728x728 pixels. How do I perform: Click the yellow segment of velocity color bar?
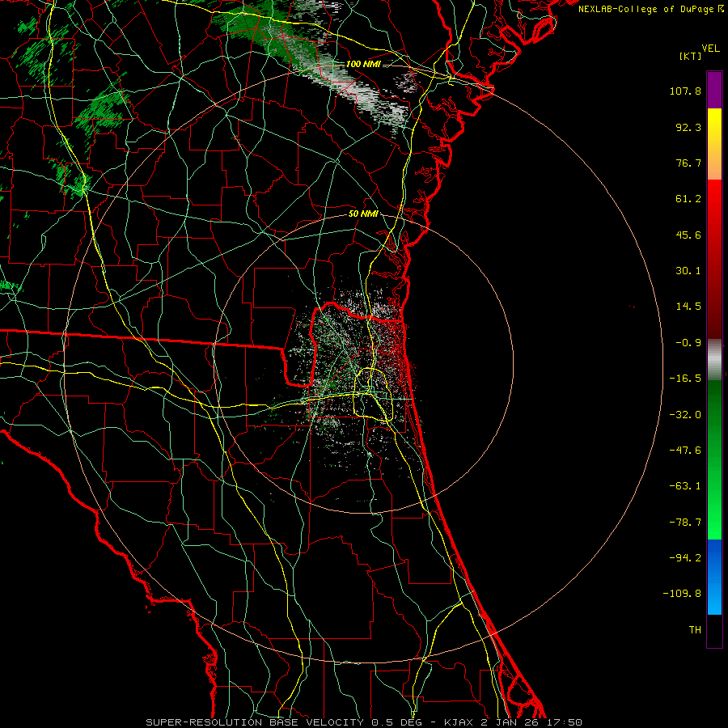714,144
